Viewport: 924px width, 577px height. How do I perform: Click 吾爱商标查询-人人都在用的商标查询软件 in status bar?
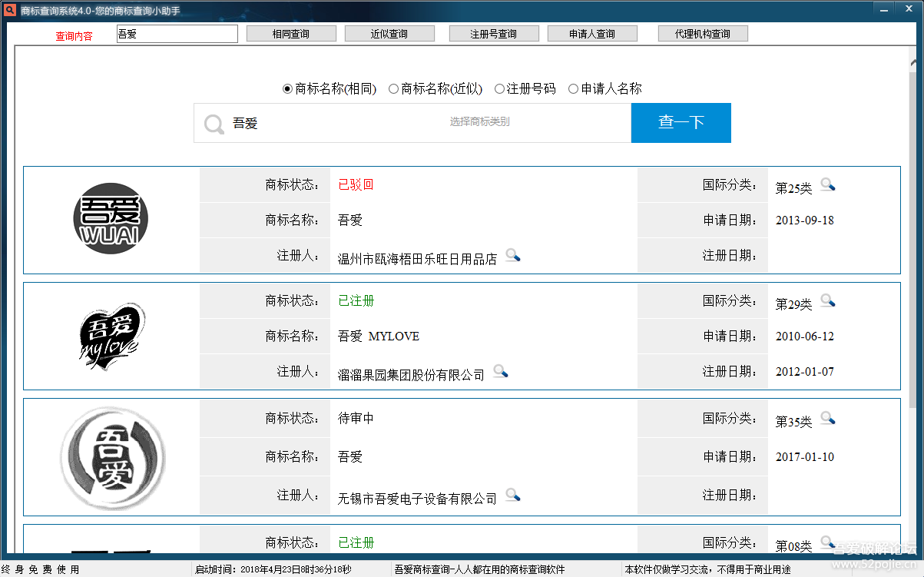(479, 569)
